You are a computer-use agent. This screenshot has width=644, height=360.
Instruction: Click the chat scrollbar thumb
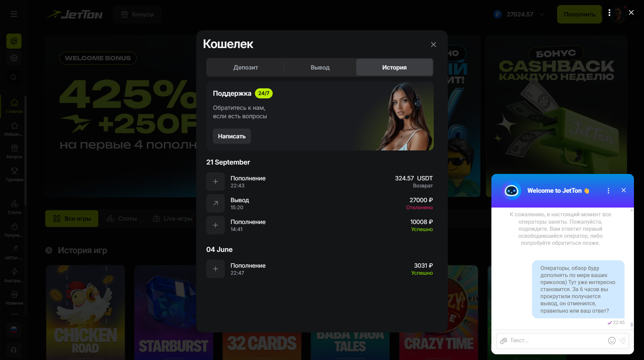click(632, 325)
